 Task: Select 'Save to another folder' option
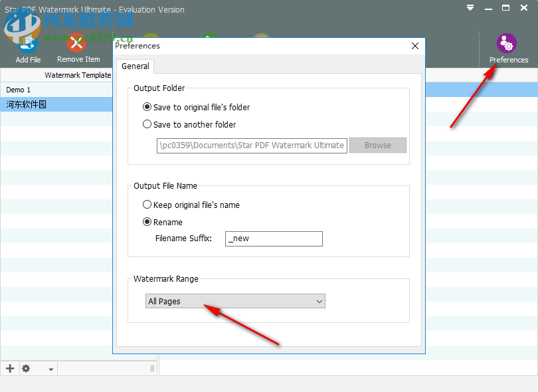189,124
